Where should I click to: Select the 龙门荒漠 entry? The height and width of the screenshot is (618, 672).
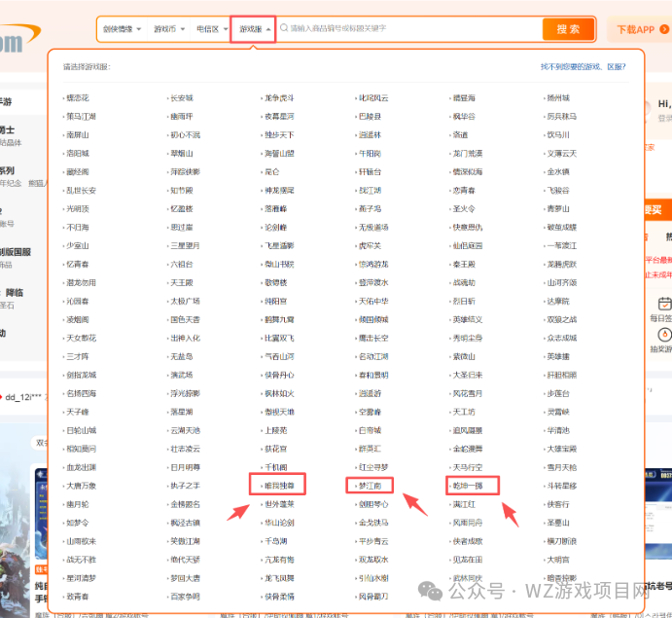tap(468, 154)
